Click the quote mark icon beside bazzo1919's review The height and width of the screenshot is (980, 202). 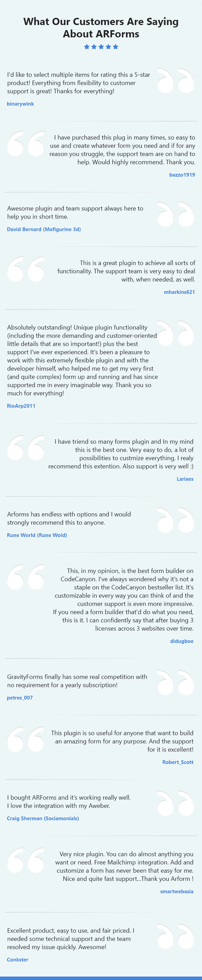pyautogui.click(x=26, y=143)
